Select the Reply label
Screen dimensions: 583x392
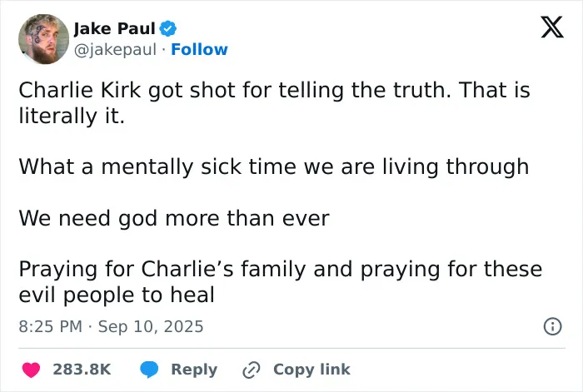pos(194,370)
